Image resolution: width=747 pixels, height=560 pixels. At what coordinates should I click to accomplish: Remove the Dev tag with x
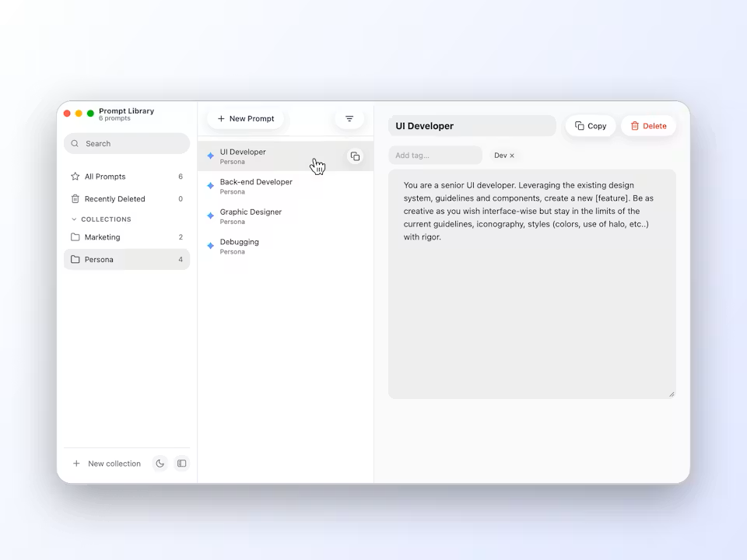[x=512, y=156]
